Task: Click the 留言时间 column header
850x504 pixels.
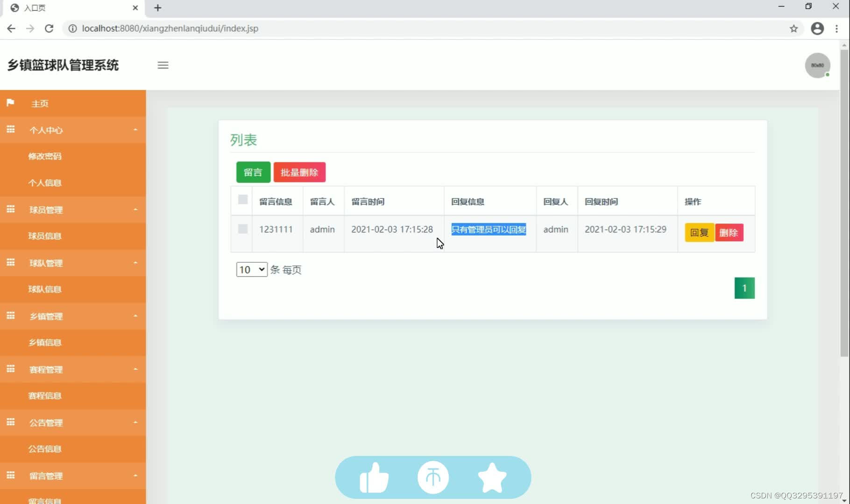Action: (x=368, y=202)
